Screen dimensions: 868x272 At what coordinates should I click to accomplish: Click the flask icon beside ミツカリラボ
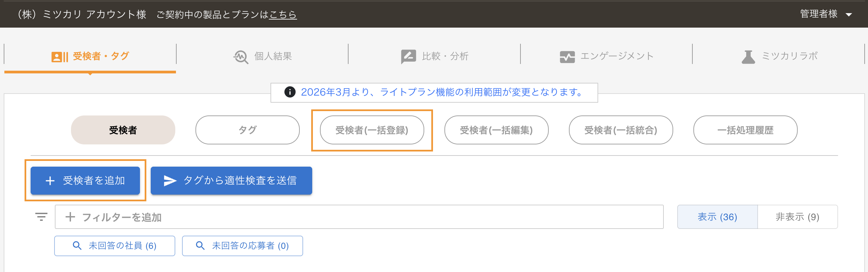(x=748, y=57)
